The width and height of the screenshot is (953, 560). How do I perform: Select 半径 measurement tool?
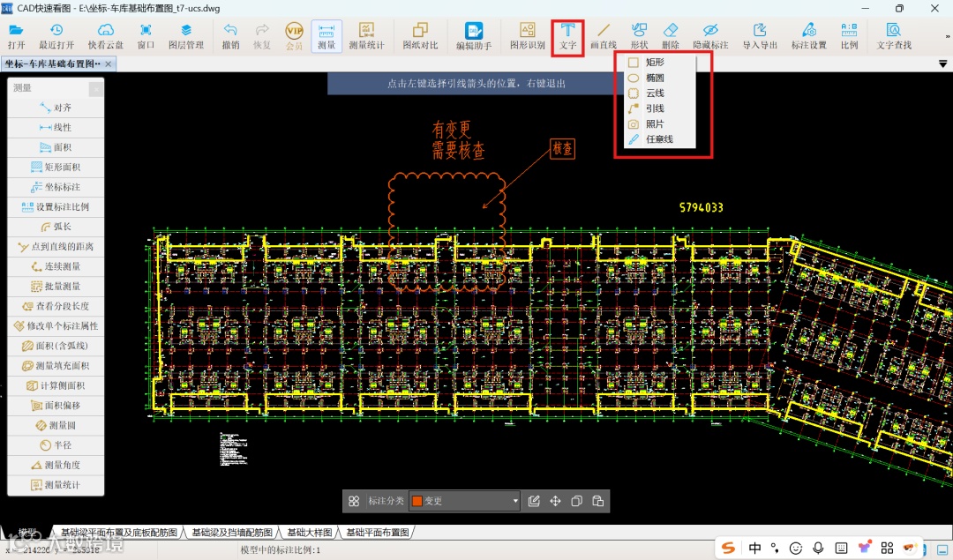tap(56, 445)
